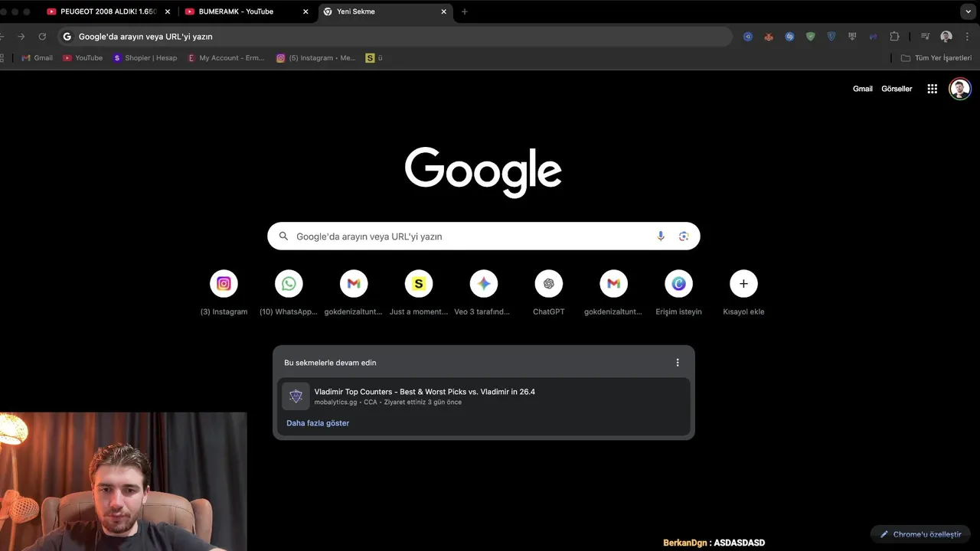Screen dimensions: 980x551
Task: Click the 'Bu sekmelerle devam edin' heading
Action: 330,363
